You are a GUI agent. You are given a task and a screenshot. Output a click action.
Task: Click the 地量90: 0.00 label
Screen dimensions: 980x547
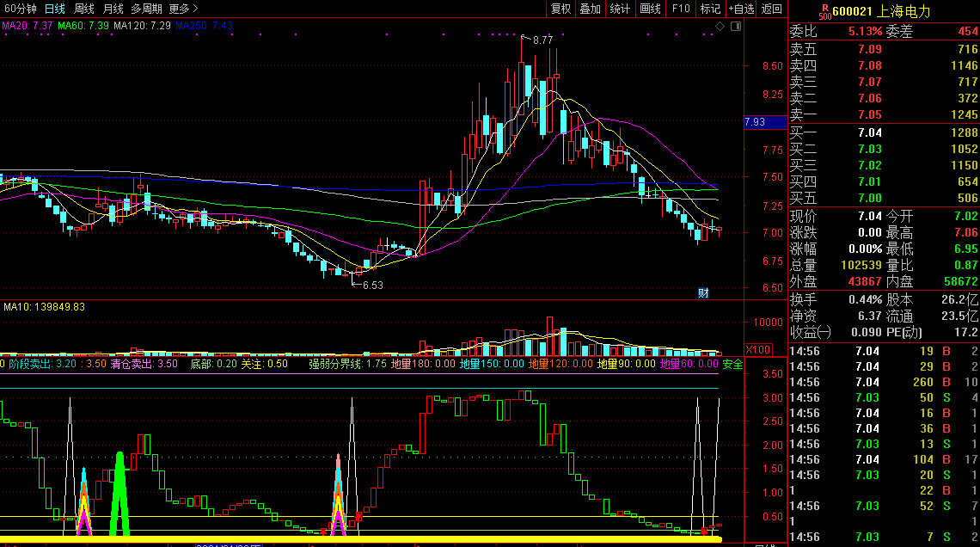[x=626, y=364]
